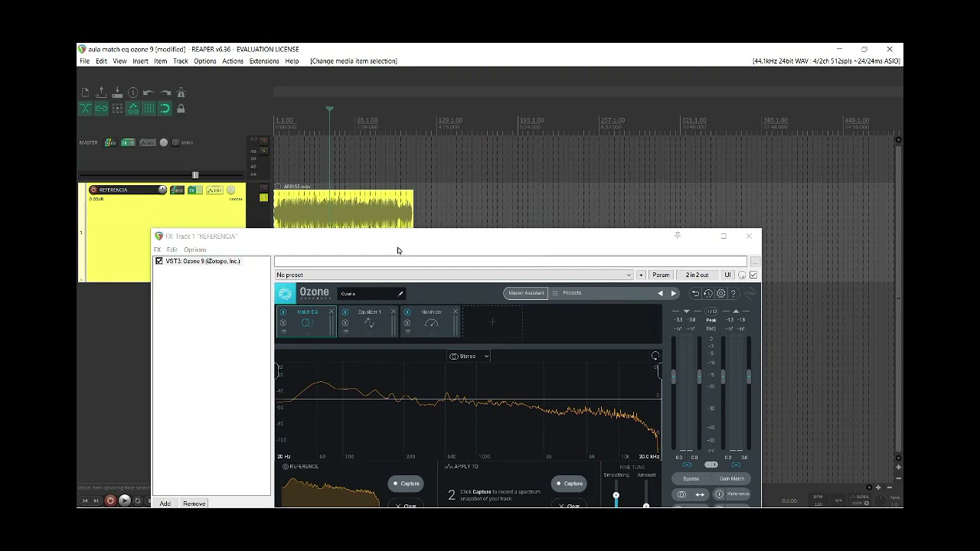Image resolution: width=980 pixels, height=551 pixels.
Task: Toggle plugin bypass checkbox beside UI button
Action: pyautogui.click(x=753, y=275)
